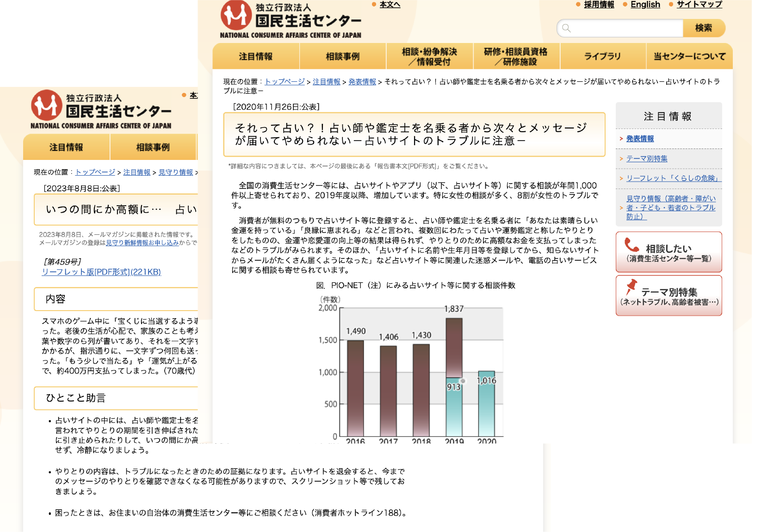Open the サイトマップ page
The image size is (780, 532).
(699, 5)
